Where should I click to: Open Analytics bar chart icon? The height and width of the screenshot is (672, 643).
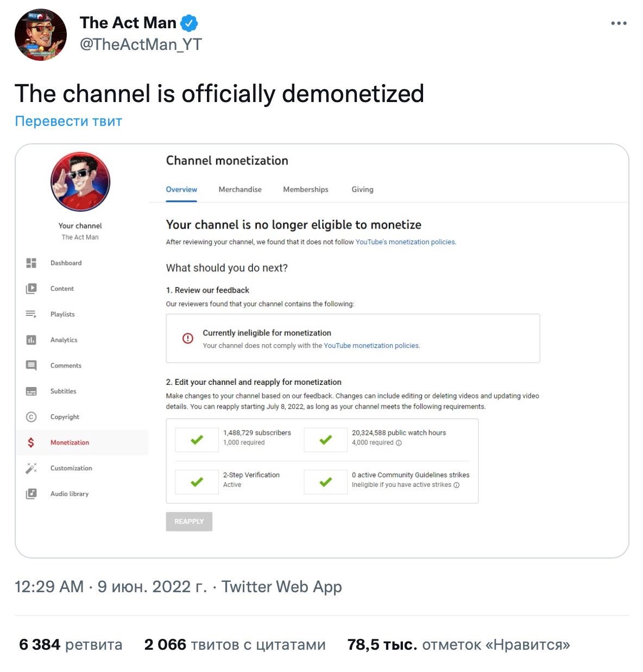point(31,340)
